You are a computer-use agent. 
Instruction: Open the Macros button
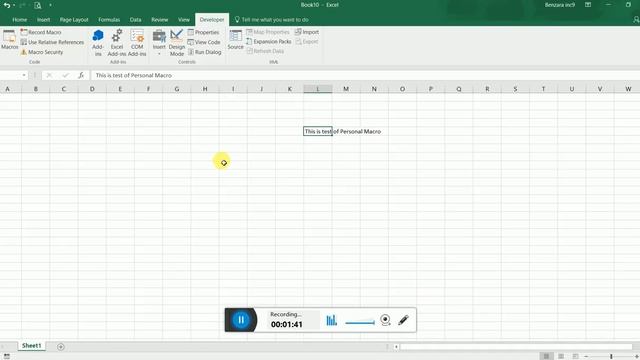click(x=9, y=40)
